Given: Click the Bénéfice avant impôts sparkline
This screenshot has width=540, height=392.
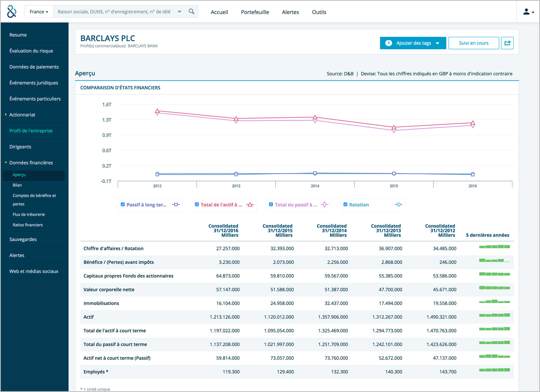Looking at the screenshot, I should point(494,260).
